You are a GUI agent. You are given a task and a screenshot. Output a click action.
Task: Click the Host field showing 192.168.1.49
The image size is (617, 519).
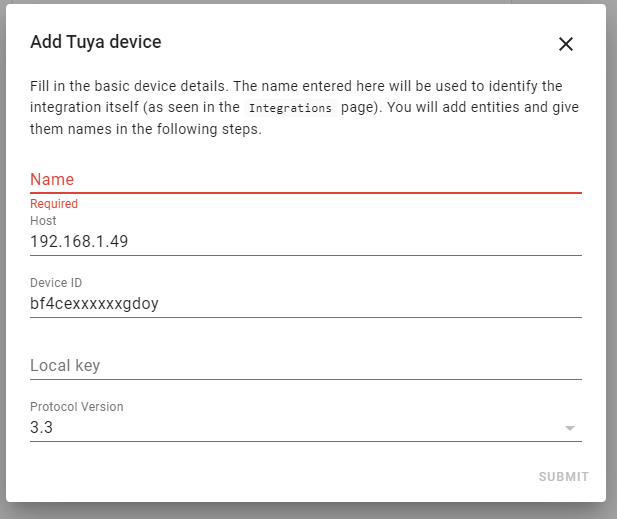tap(306, 233)
